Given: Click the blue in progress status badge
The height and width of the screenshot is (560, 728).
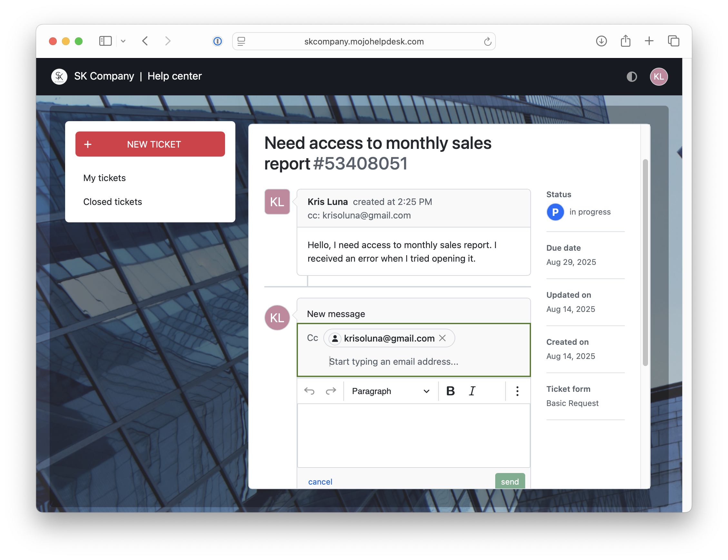Looking at the screenshot, I should 555,212.
